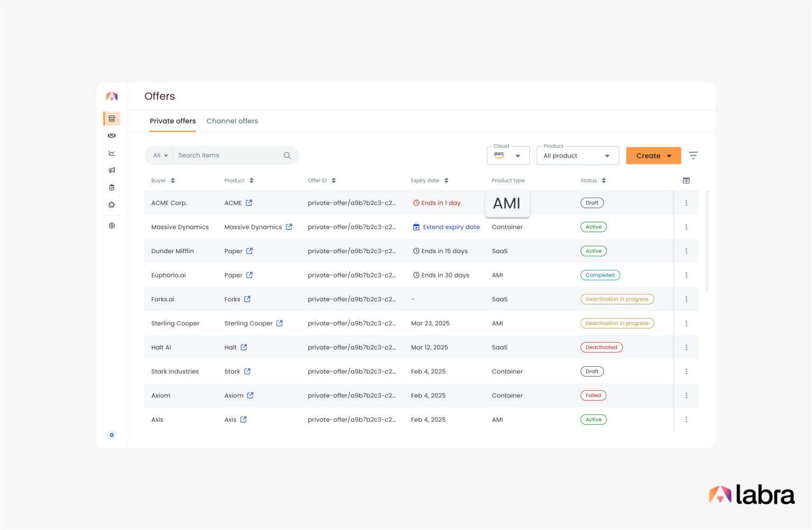This screenshot has width=812, height=530.
Task: Toggle the Status column sort order
Action: coord(604,180)
